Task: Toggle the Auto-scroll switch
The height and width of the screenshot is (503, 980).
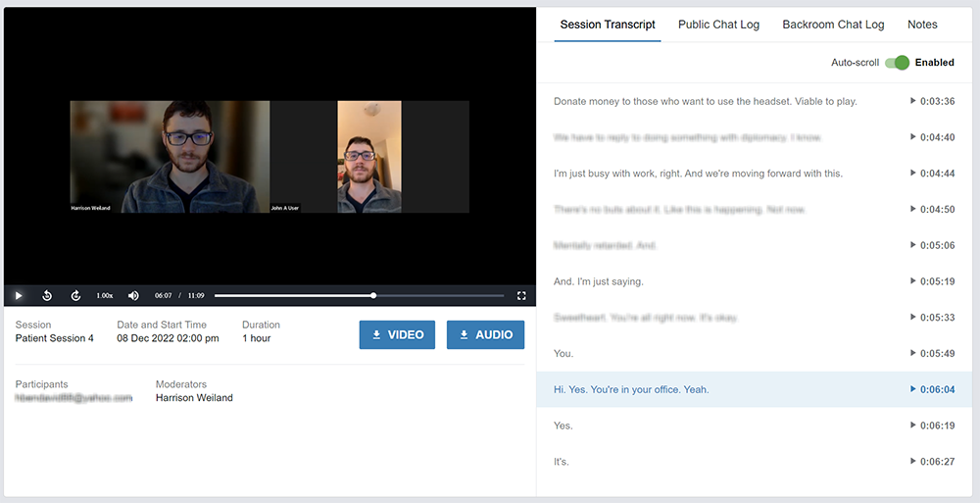Action: [x=898, y=63]
